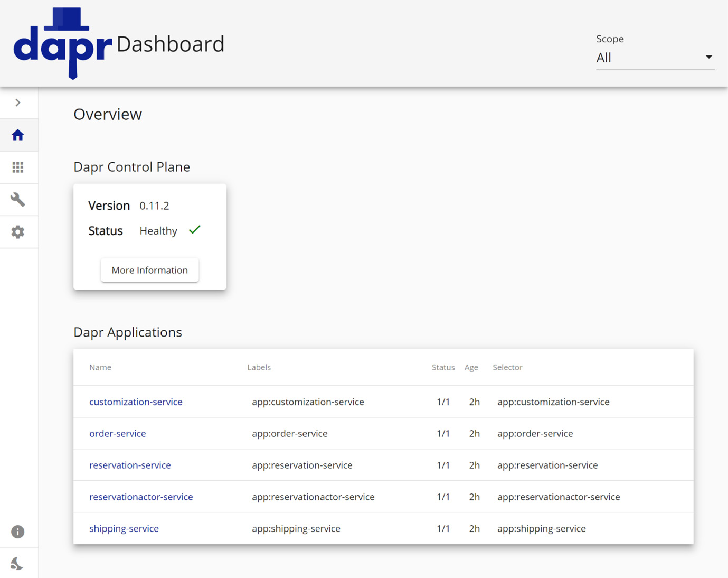Open the shipping-service application link
This screenshot has height=578, width=728.
click(124, 528)
